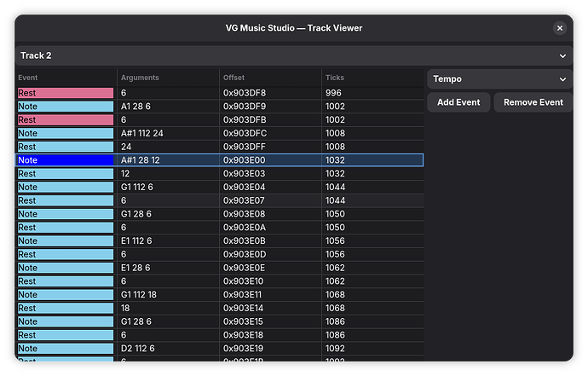Click the highlighted Note event A#1 28 12
Viewport: 588px width, 376px height.
[x=66, y=160]
